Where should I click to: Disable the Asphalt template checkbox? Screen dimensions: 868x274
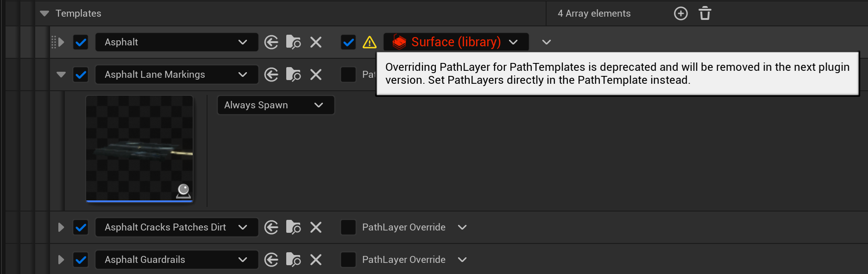point(81,42)
